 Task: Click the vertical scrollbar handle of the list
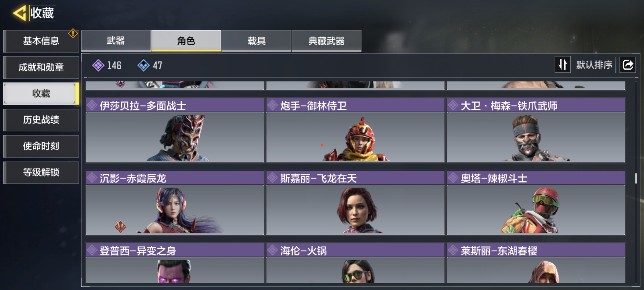636,179
